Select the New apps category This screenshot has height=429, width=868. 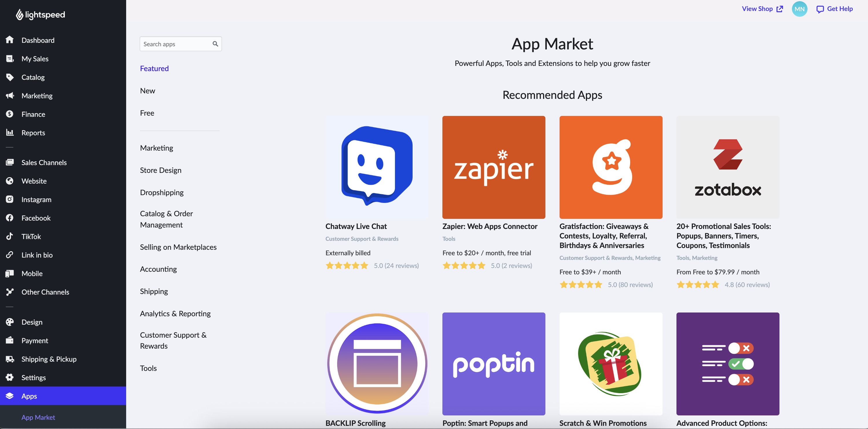(147, 90)
